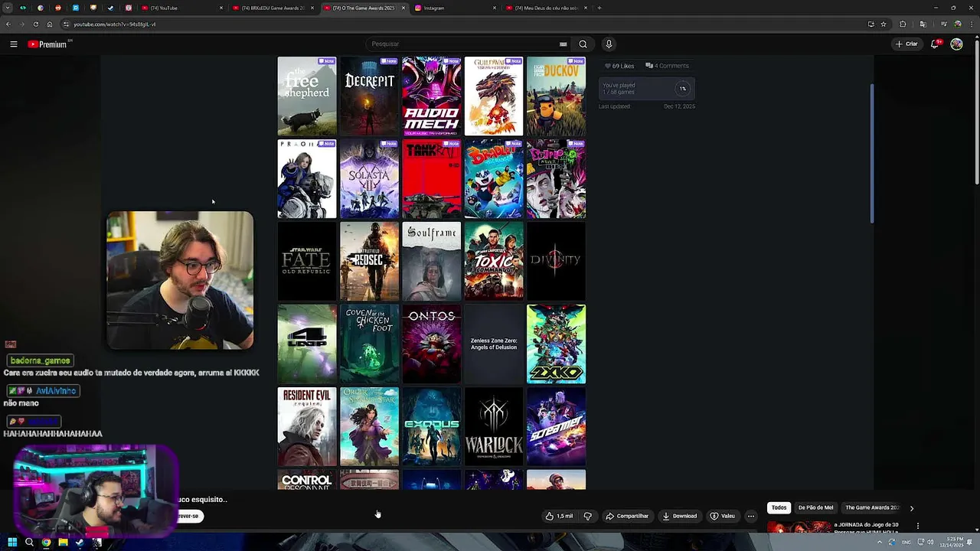Close the Instagram tab
Screen dimensions: 980x551
pos(495,8)
